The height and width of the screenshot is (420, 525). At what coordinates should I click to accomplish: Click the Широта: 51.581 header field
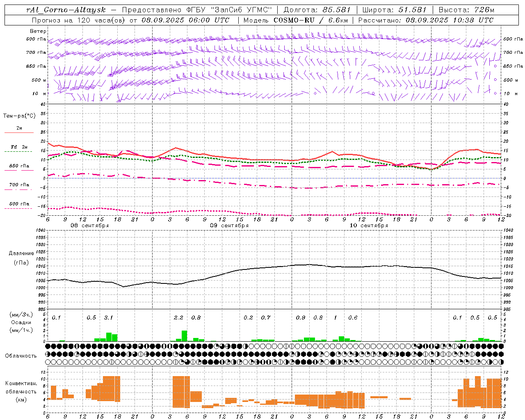(x=394, y=10)
